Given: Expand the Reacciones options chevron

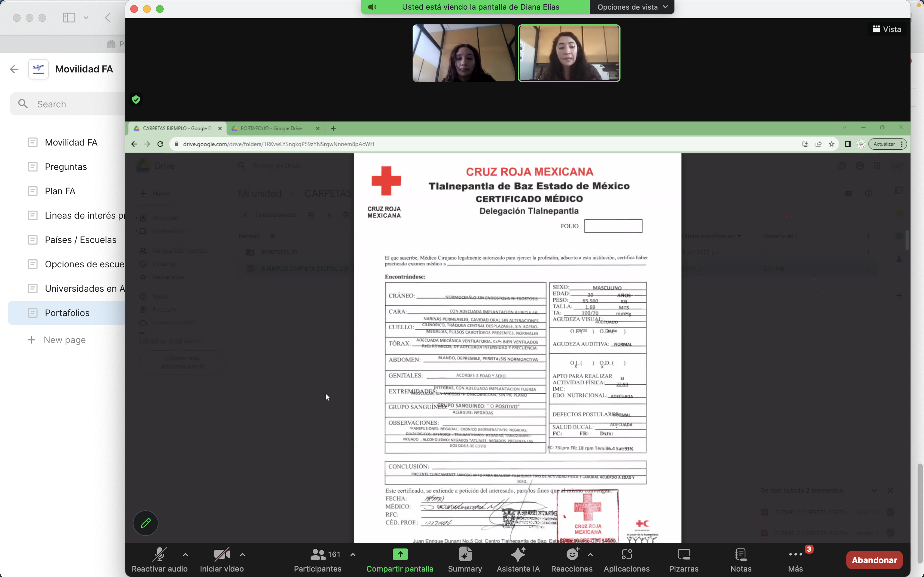Looking at the screenshot, I should pyautogui.click(x=590, y=555).
